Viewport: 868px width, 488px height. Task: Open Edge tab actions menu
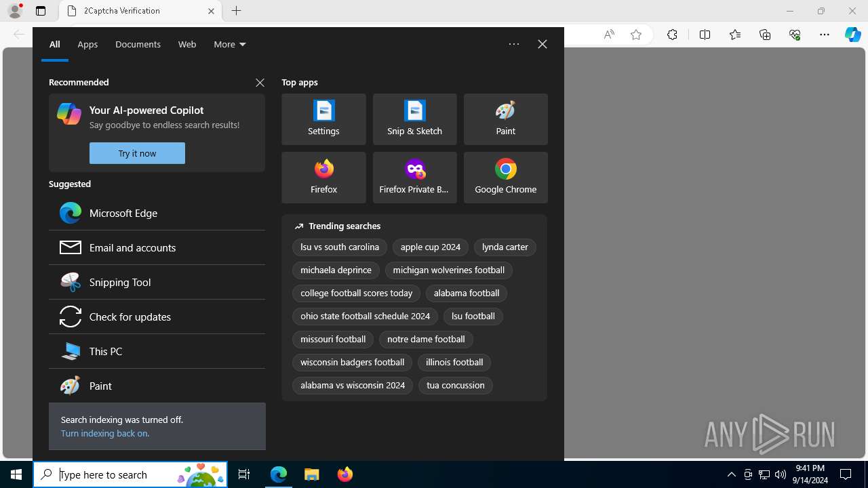pos(41,11)
